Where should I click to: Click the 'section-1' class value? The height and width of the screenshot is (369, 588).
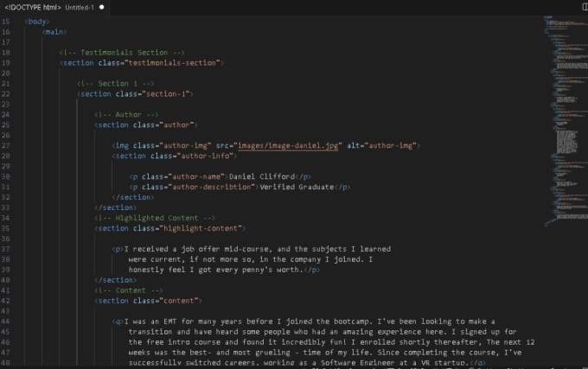coord(166,94)
